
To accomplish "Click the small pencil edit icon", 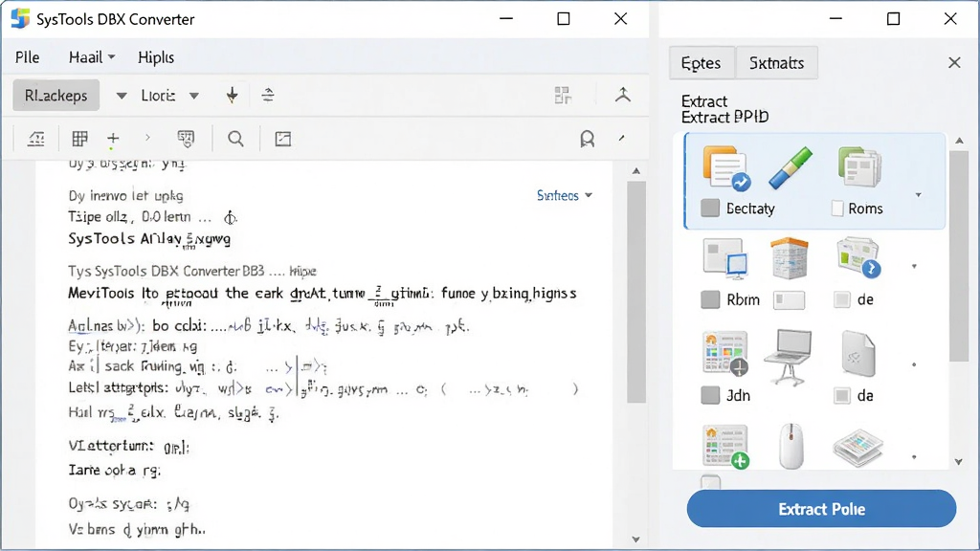I will coord(622,138).
